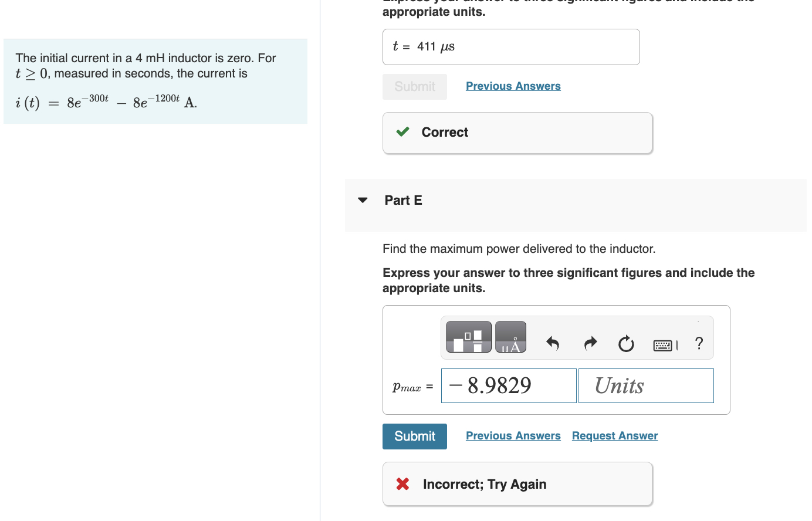This screenshot has width=812, height=521.
Task: Collapse the Part E section
Action: (363, 199)
